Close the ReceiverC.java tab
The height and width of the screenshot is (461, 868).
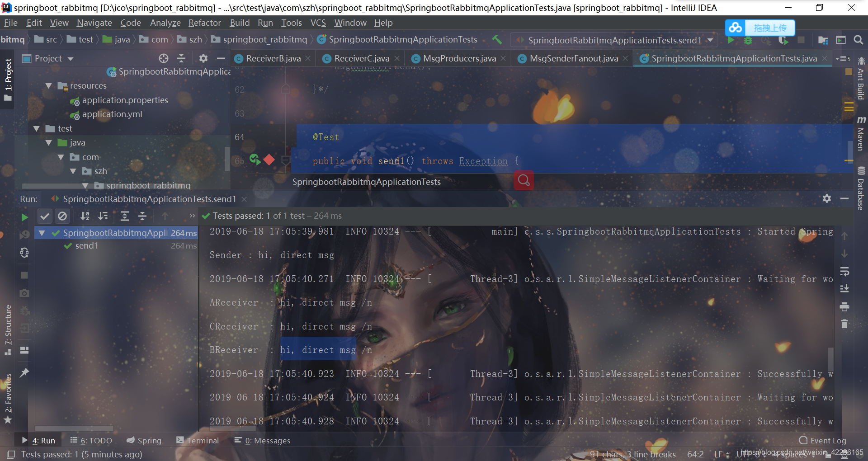tap(396, 58)
